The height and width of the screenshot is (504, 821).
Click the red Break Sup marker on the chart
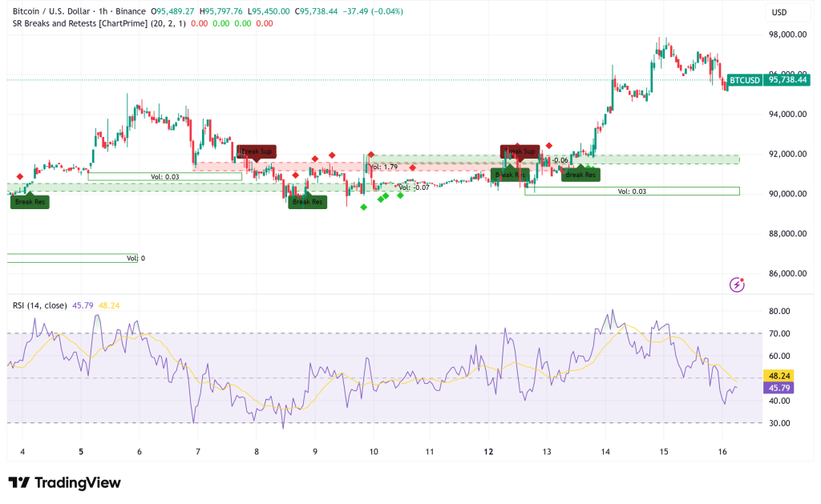click(x=257, y=151)
